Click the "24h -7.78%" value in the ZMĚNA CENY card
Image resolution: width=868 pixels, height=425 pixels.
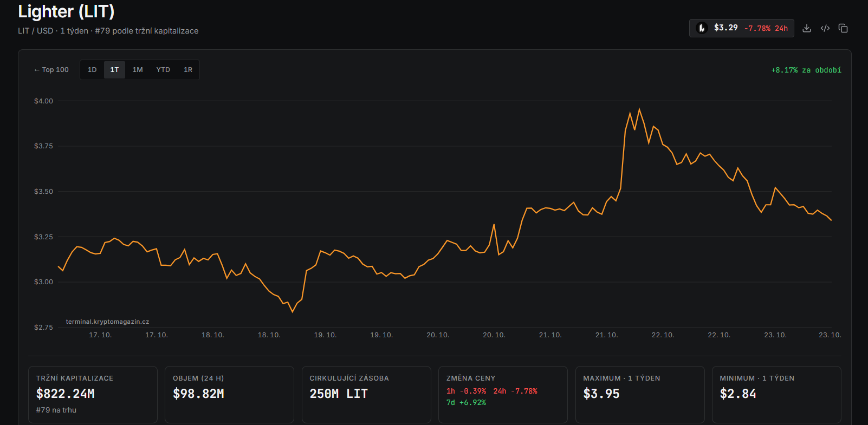[x=515, y=391]
